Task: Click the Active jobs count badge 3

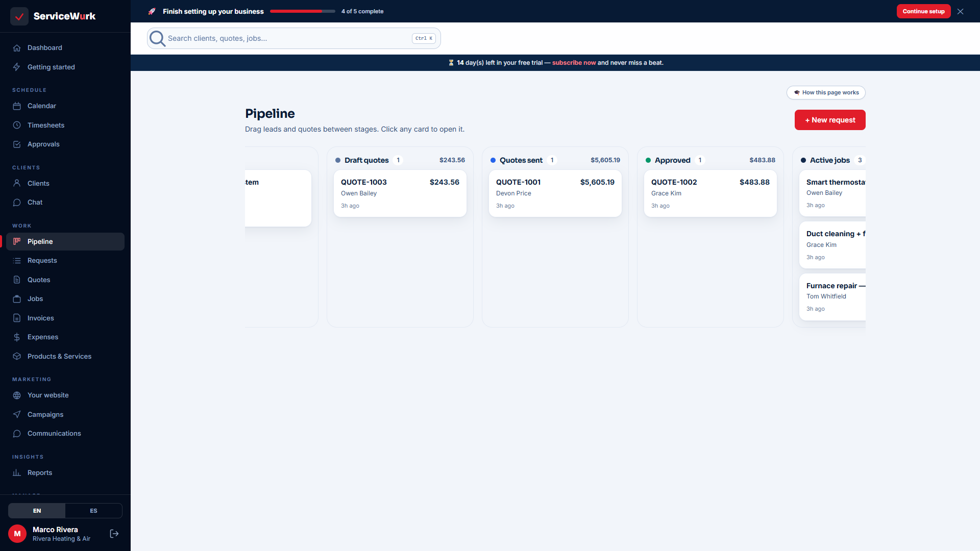Action: pyautogui.click(x=860, y=160)
